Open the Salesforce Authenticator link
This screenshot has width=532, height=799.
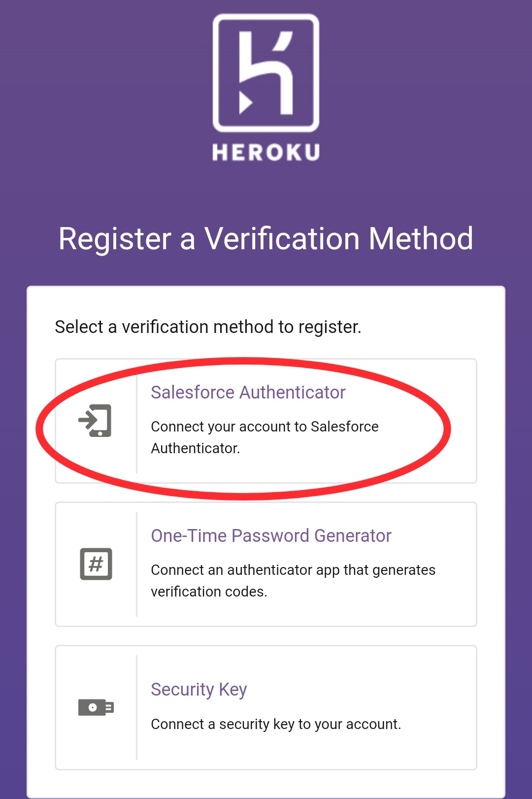click(x=248, y=392)
